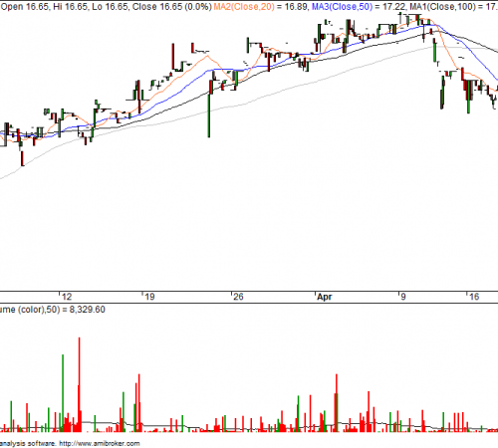Click the tallest green volume bar

click(x=63, y=393)
